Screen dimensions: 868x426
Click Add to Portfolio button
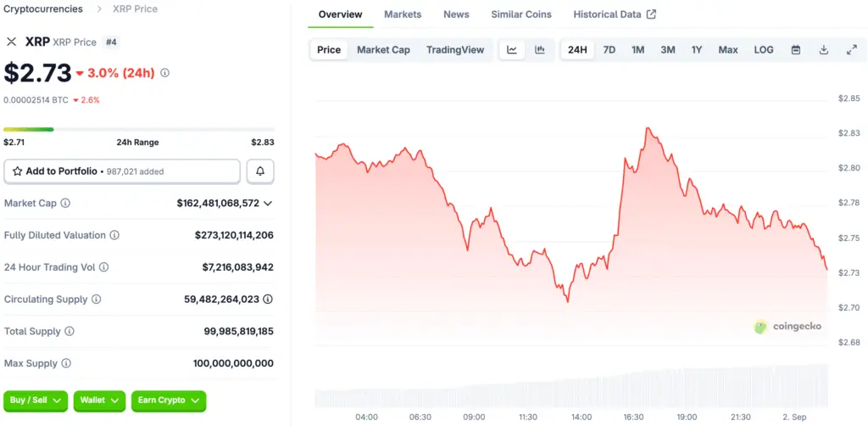click(x=122, y=171)
